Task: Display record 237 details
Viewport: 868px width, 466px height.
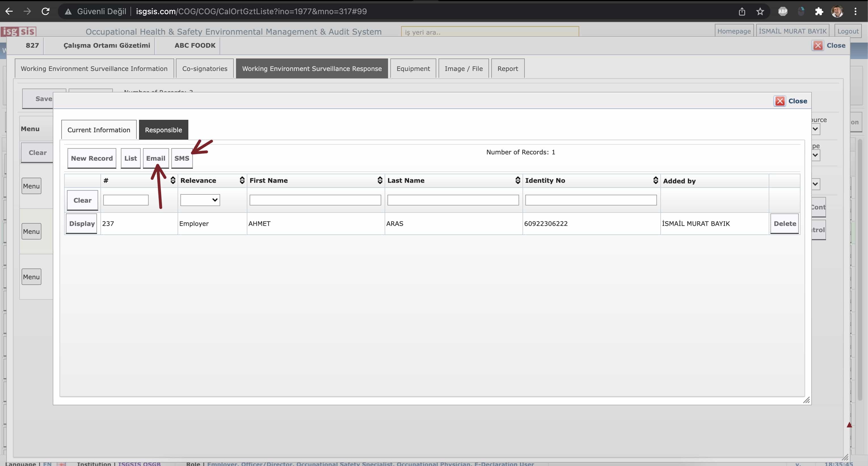Action: [x=81, y=224]
